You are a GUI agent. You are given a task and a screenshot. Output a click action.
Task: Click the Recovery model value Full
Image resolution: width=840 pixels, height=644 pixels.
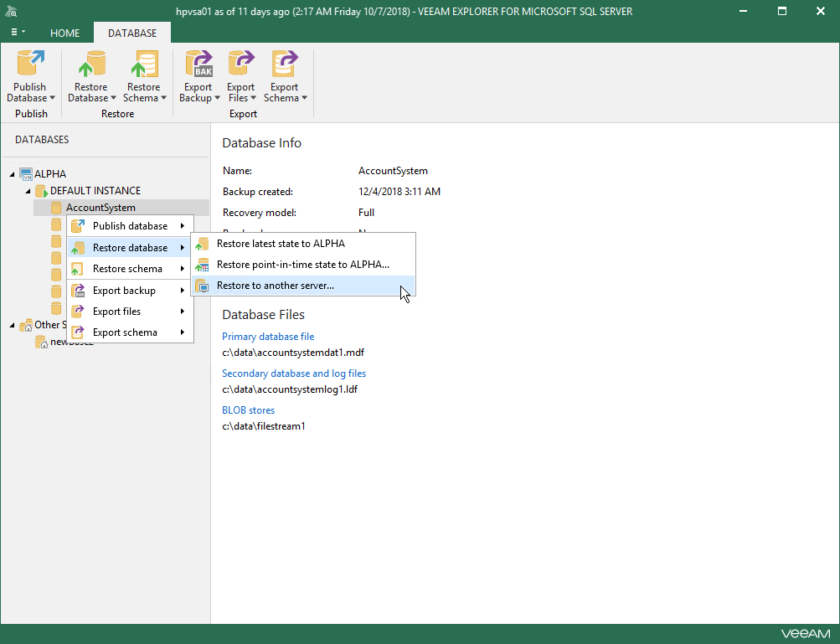pyautogui.click(x=366, y=213)
